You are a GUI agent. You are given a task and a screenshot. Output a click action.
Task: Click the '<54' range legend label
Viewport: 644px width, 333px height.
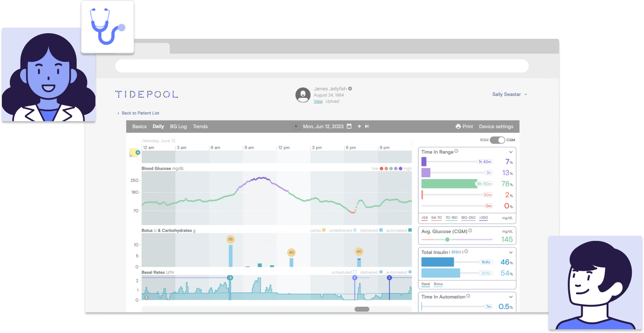point(424,217)
